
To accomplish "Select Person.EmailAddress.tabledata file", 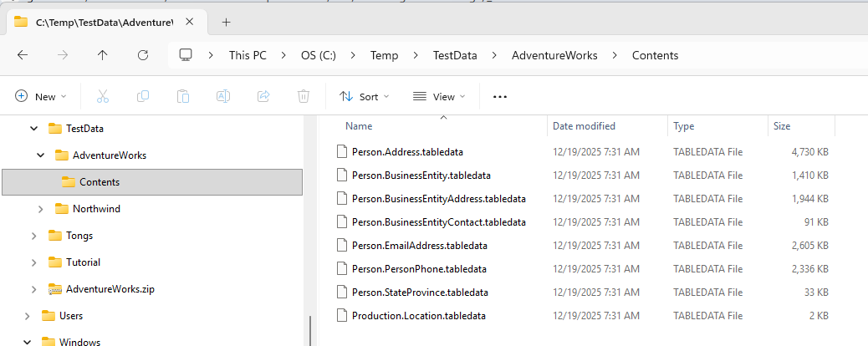I will click(x=420, y=245).
